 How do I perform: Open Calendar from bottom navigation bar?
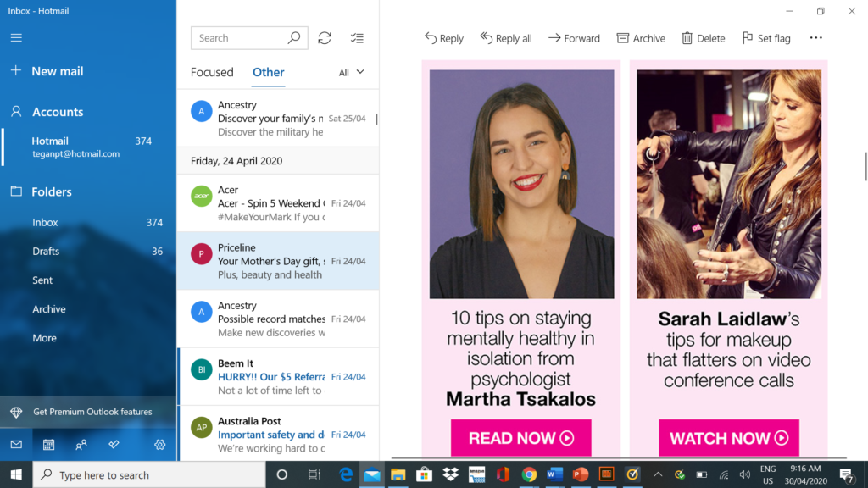click(49, 445)
